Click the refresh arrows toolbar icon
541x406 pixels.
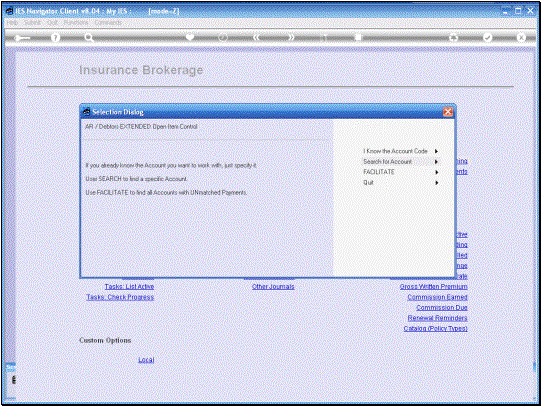tap(453, 38)
